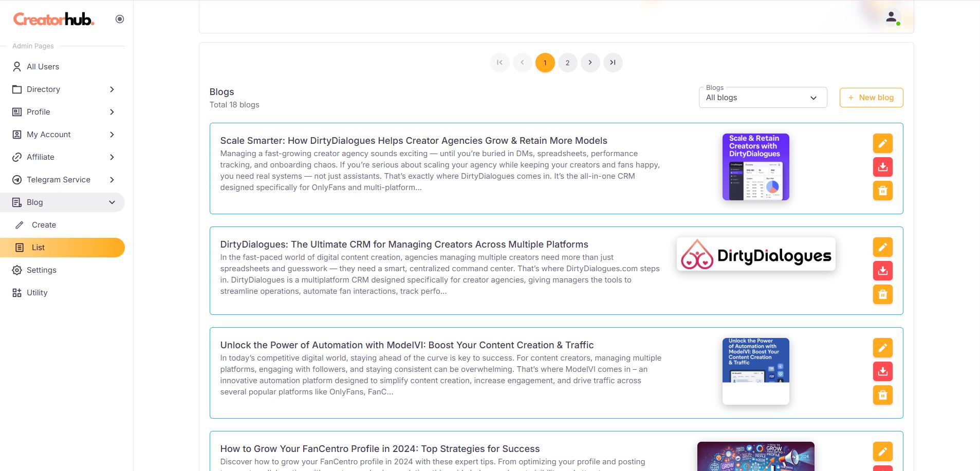Edit the DirtyDialogues Ultimate CRM blog post
The width and height of the screenshot is (980, 471).
point(882,247)
